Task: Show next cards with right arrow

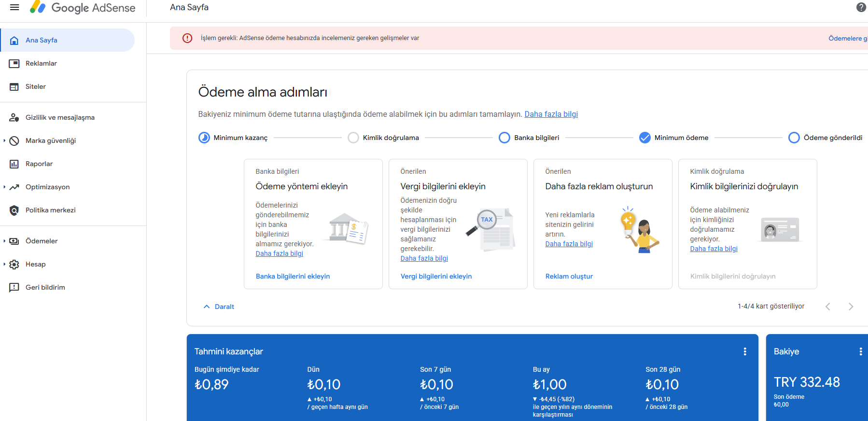Action: [851, 307]
